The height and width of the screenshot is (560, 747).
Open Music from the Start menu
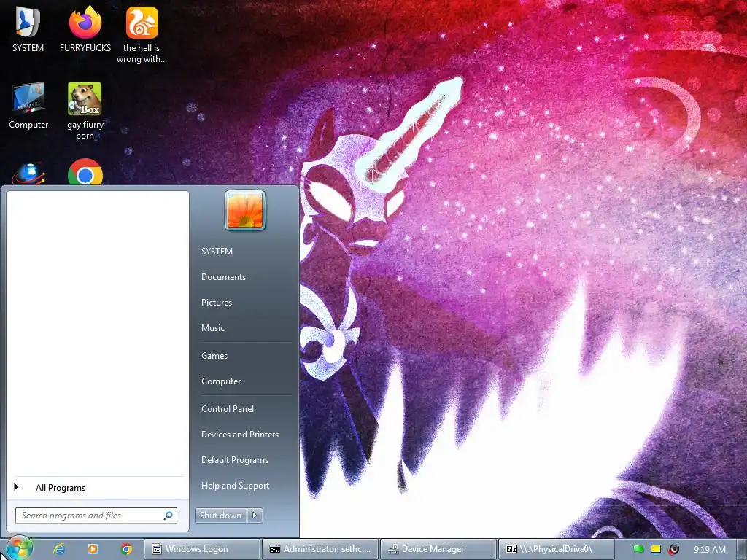(x=212, y=328)
